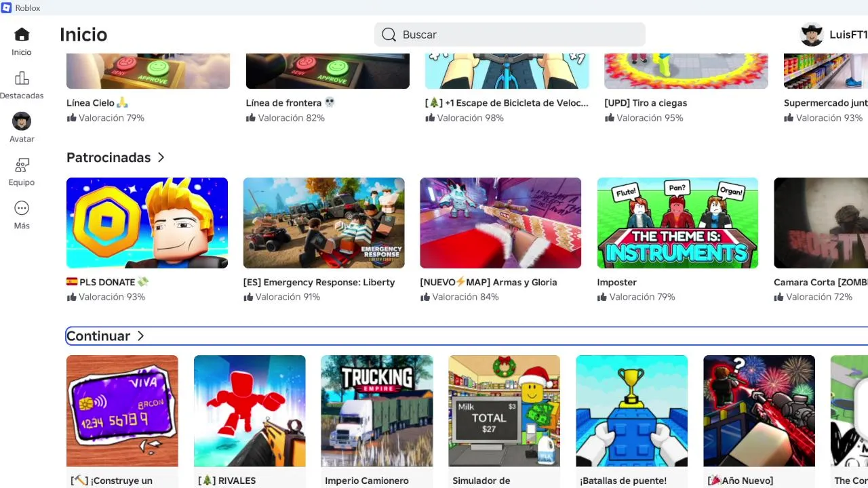This screenshot has width=868, height=488.
Task: Expand the Patrocinadas section chevron
Action: tap(161, 157)
